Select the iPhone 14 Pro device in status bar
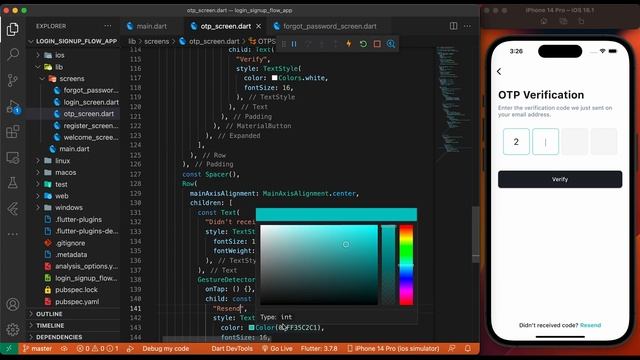 [393, 349]
